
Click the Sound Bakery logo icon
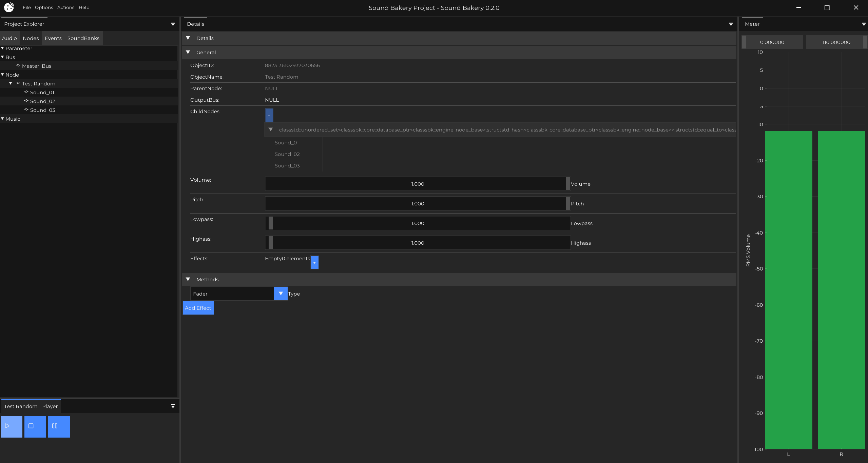pyautogui.click(x=9, y=7)
